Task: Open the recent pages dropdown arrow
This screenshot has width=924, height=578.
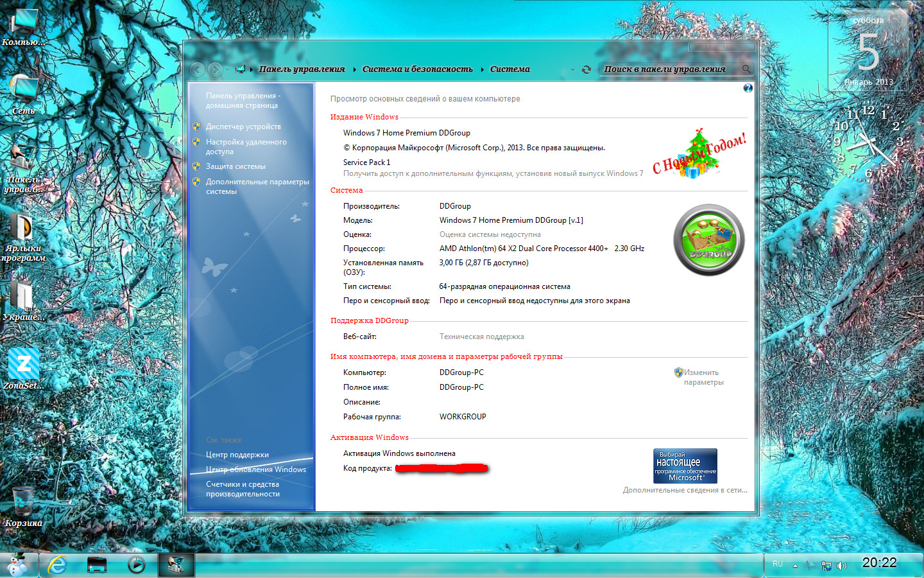Action: (x=228, y=69)
